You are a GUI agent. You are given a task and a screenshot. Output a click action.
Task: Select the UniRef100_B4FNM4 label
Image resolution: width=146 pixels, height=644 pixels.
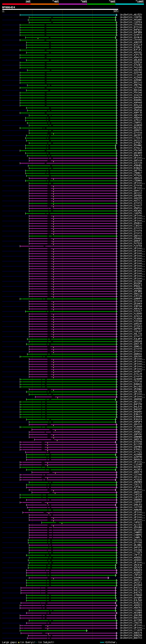pos(131,32)
